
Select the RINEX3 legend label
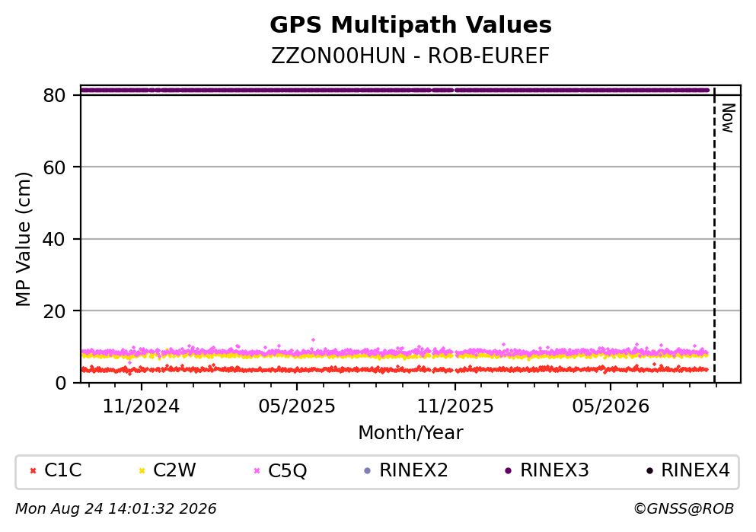tap(554, 470)
